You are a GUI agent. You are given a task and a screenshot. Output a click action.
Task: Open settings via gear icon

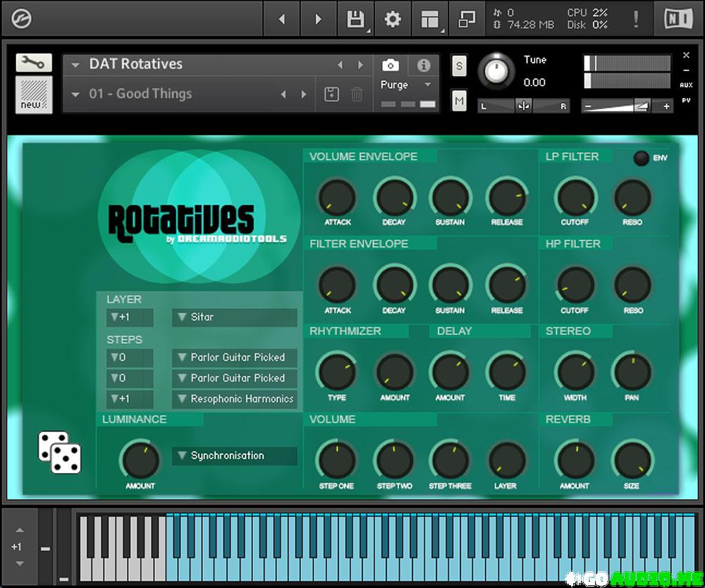(x=393, y=19)
